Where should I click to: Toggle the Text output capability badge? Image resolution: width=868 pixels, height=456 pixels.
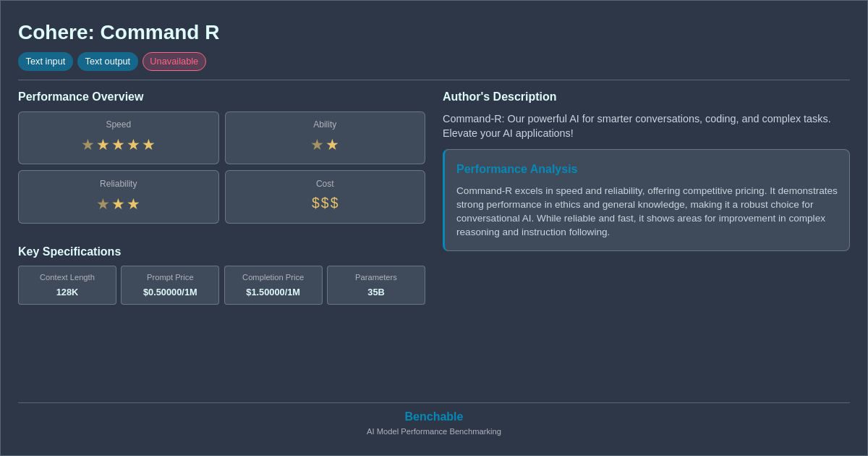[108, 62]
